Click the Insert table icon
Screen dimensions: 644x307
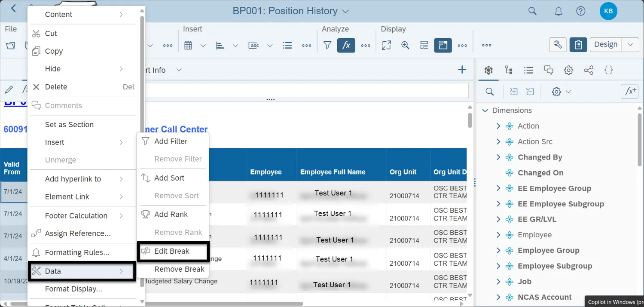pos(188,45)
